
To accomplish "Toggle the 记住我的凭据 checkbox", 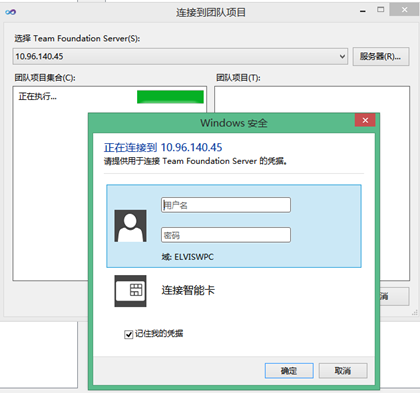I will pos(128,334).
